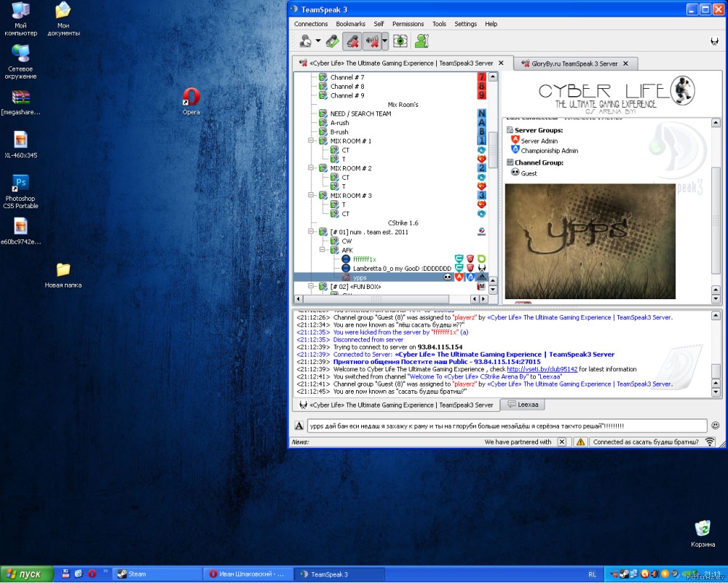Screen dimensions: 728x583
Task: Collapse the MIX ROOM # 2 channel
Action: tap(311, 168)
